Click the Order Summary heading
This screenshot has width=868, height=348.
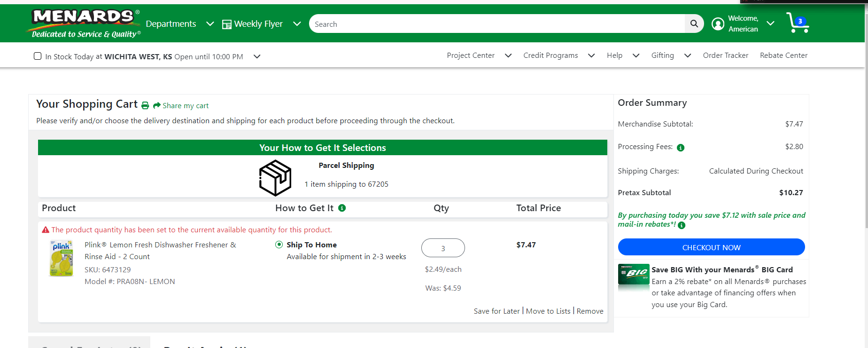(652, 103)
